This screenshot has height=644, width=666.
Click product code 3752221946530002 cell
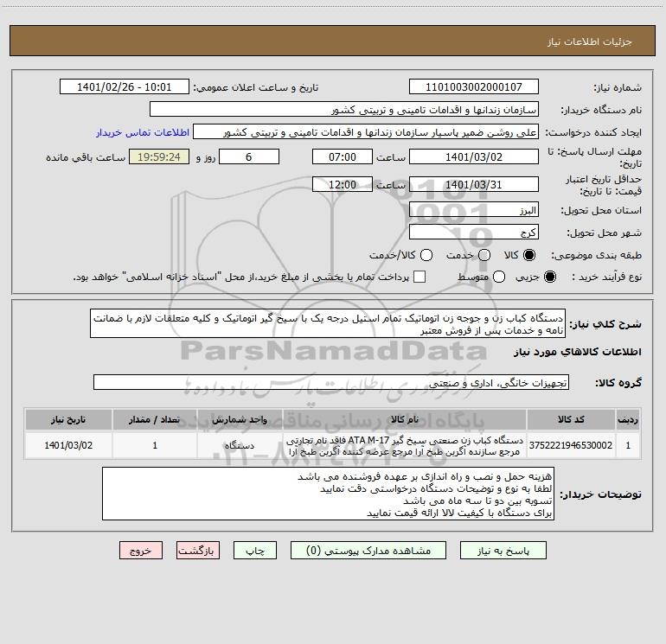pos(571,445)
